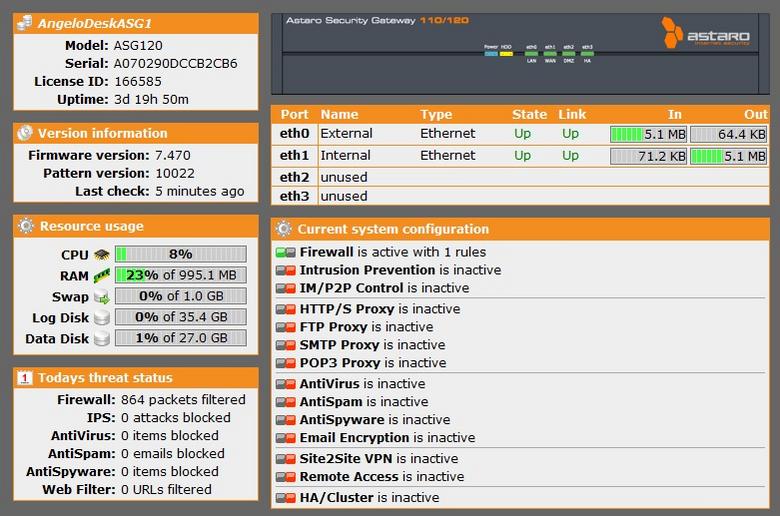Click the AntiSpam status indicator
Viewport: 780px width, 516px height.
(x=286, y=402)
